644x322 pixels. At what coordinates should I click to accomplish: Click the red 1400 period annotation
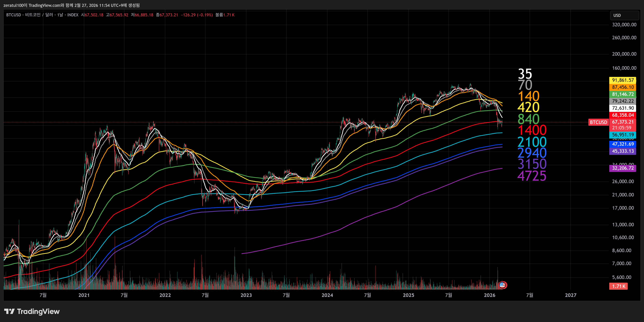pos(532,130)
